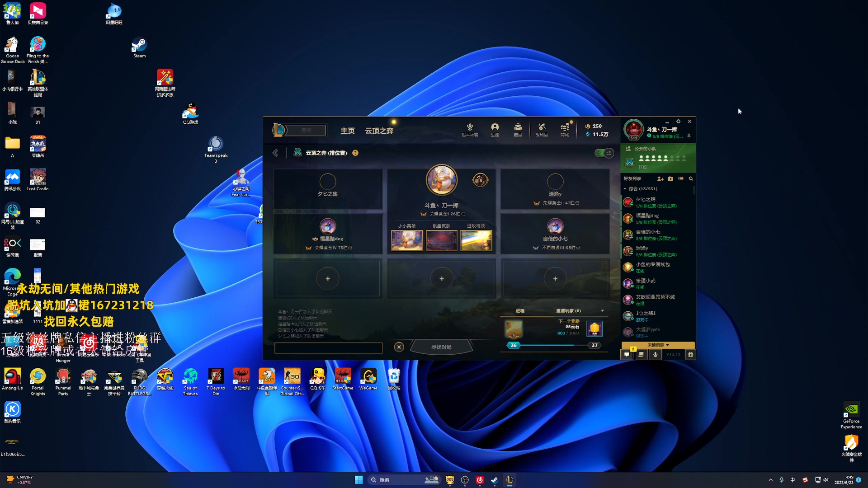Toggle the notification bell icon
The height and width of the screenshot is (488, 868).
(689, 136)
